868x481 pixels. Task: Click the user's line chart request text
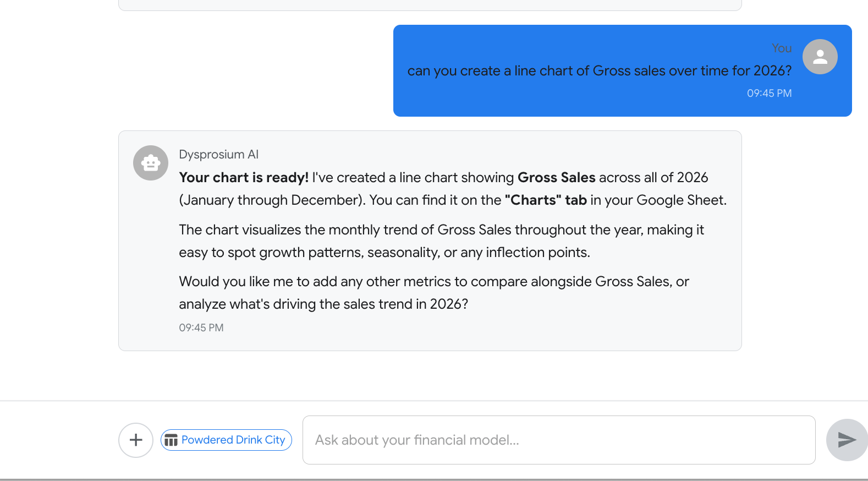pos(599,71)
